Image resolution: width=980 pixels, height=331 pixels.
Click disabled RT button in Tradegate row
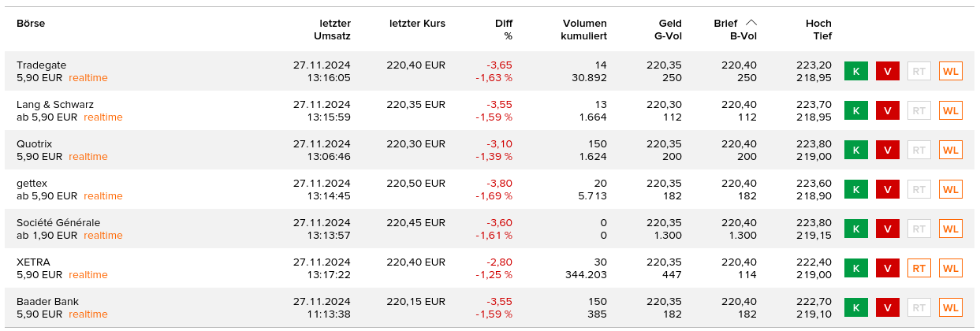(919, 72)
